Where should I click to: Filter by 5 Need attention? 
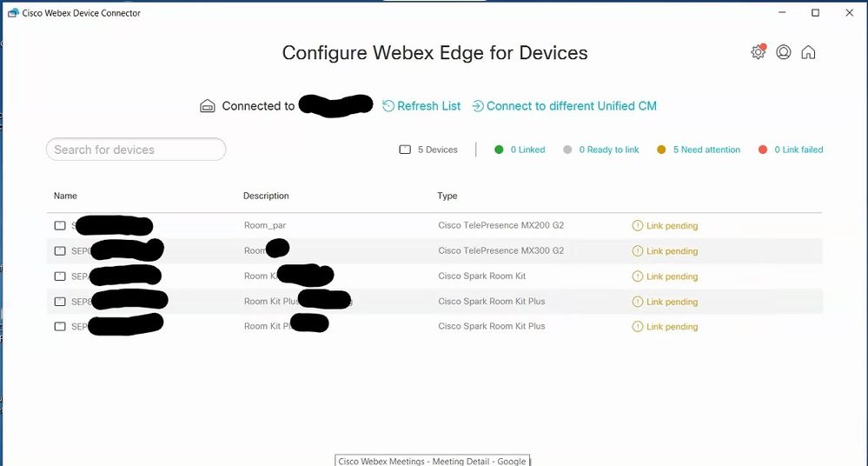[706, 150]
